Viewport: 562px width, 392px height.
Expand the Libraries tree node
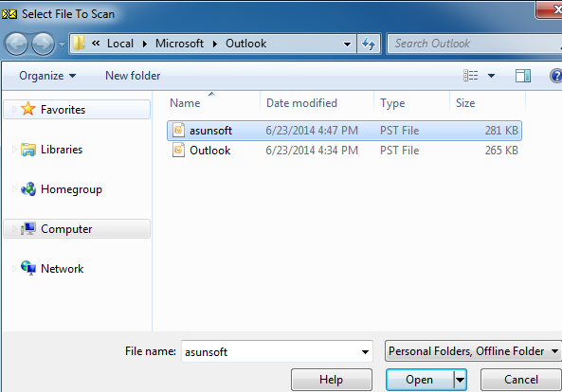click(14, 150)
